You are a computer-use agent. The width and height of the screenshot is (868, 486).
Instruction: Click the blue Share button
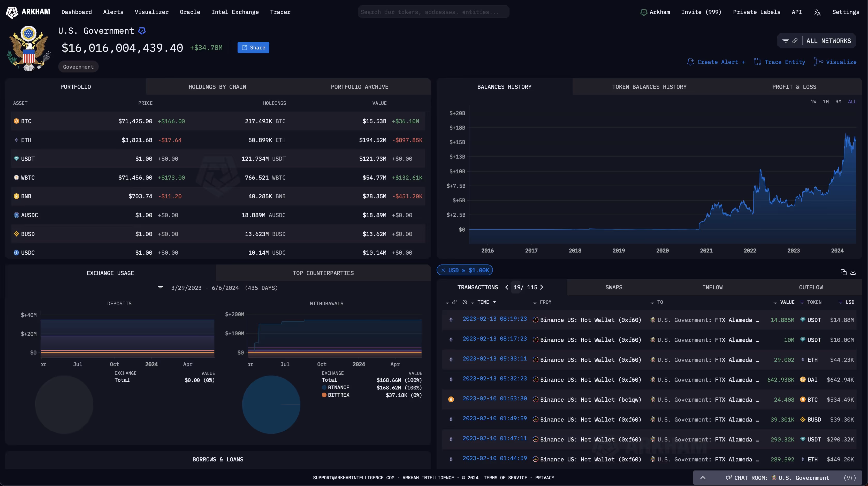(253, 48)
